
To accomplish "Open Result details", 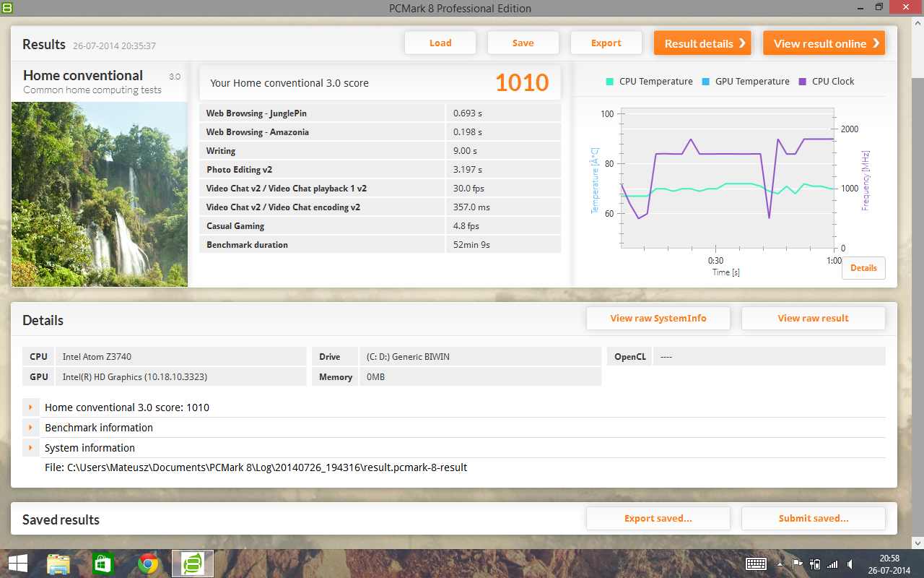I will click(702, 43).
